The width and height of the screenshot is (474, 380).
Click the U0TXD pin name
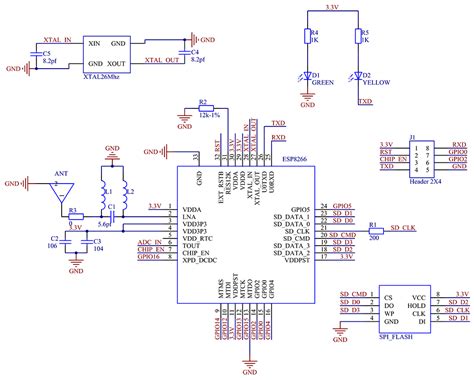point(264,182)
